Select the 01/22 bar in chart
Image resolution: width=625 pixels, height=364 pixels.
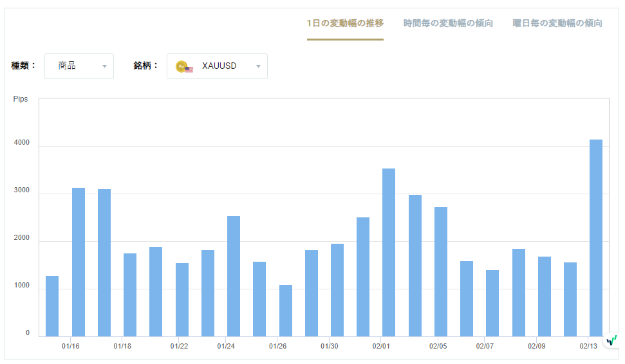[x=182, y=300]
